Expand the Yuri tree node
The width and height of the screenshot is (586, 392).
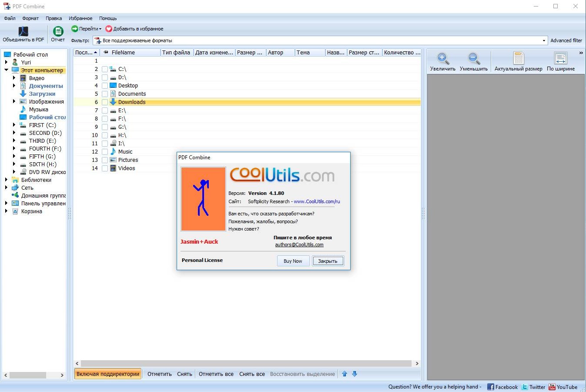7,62
